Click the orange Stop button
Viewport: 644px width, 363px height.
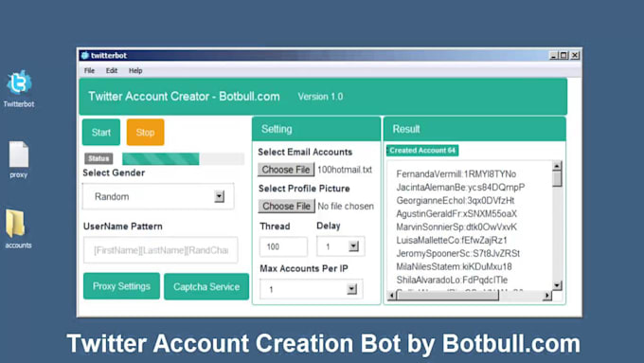(x=146, y=133)
